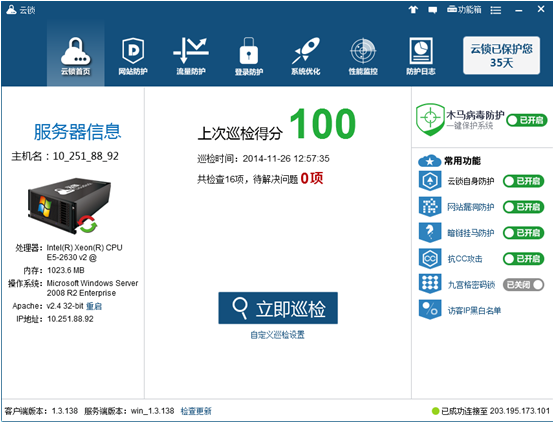Open the 防护日志 report icon

pos(420,51)
